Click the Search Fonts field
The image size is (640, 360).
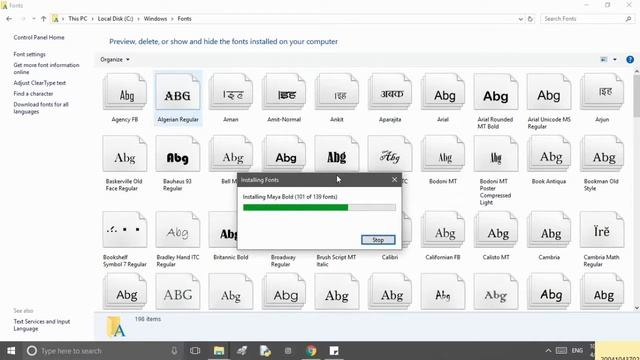click(583, 19)
